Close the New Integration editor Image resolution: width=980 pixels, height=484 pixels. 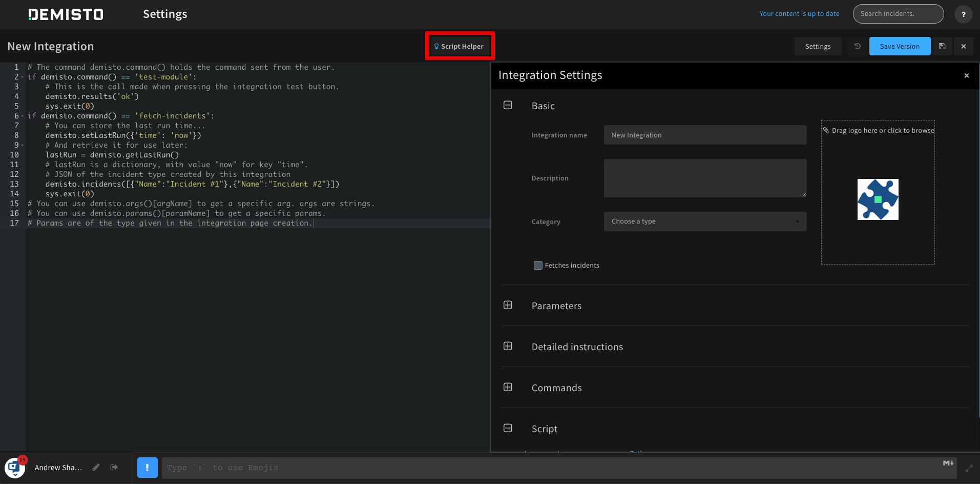(964, 46)
